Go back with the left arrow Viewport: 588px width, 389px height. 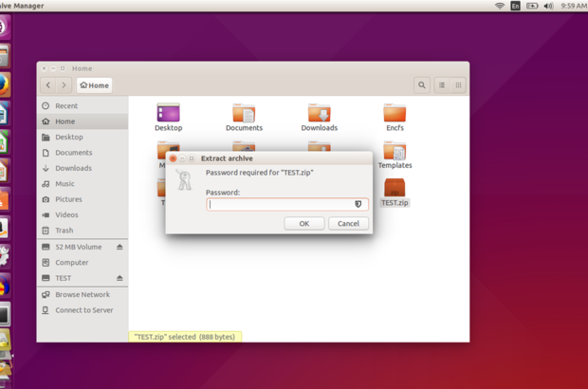point(48,85)
